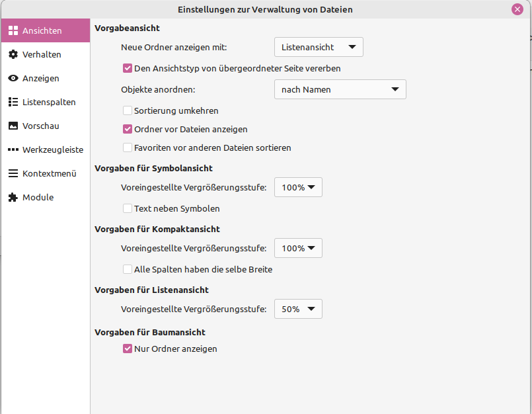The image size is (532, 414).
Task: Select the lines icon beside Kontextmenü
Action: [12, 173]
